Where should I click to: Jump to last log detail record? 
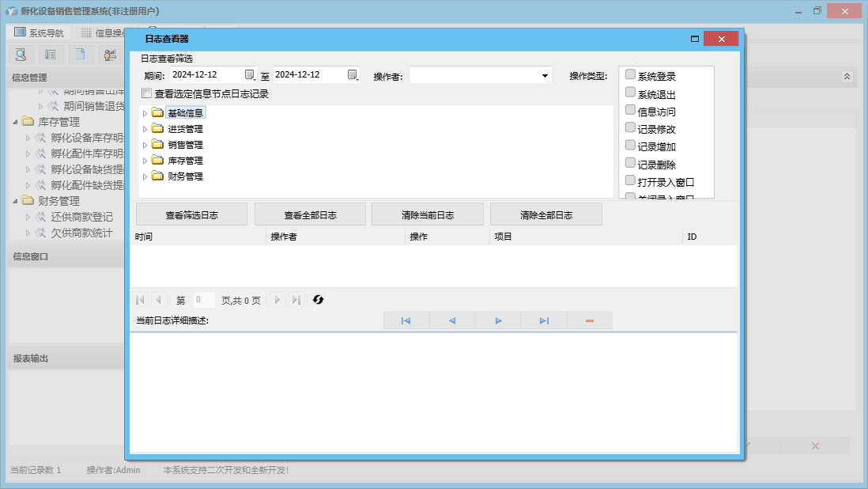[544, 320]
